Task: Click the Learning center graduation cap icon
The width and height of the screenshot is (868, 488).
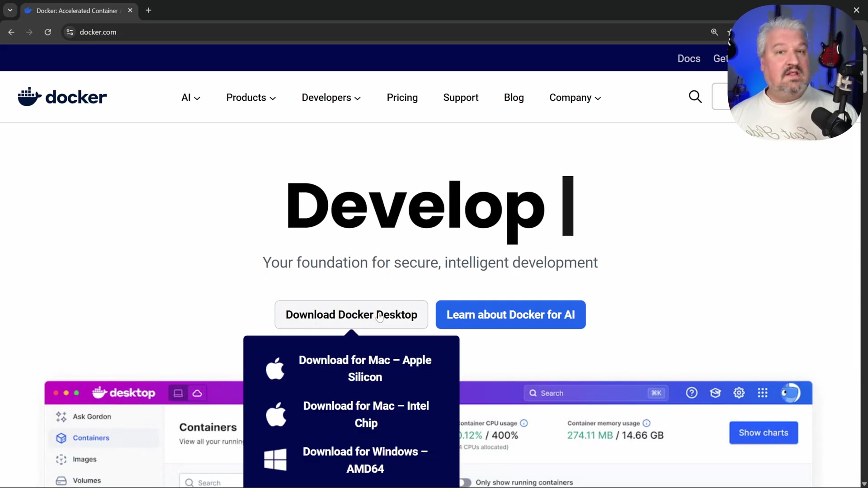Action: pos(715,393)
